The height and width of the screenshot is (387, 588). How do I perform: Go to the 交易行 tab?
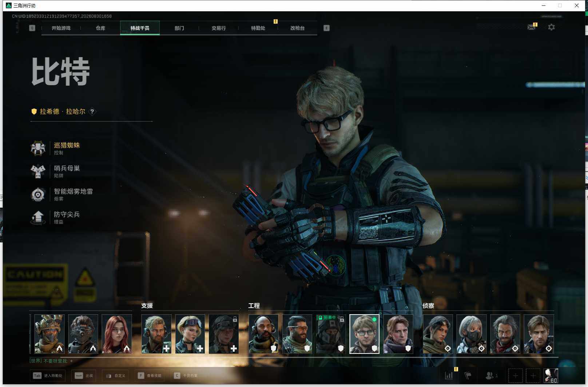click(x=219, y=28)
